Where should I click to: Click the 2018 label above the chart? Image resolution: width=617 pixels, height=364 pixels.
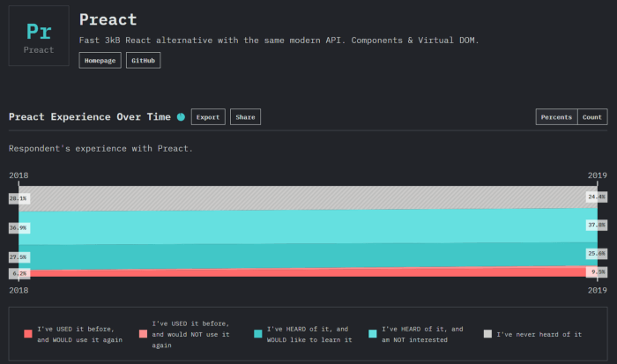tap(19, 175)
